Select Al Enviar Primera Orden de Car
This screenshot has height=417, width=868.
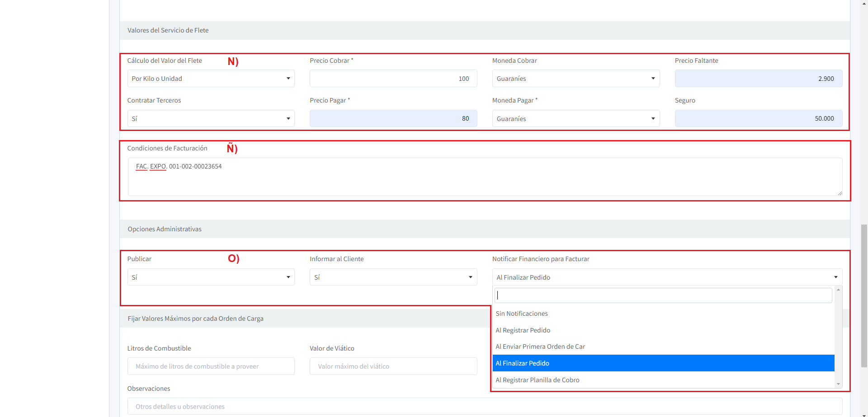coord(540,347)
